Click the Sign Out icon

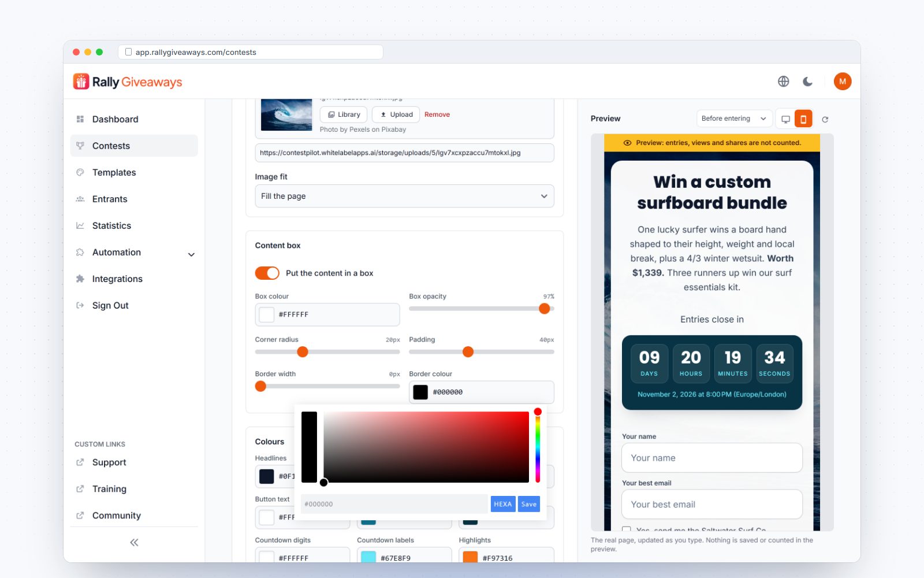click(80, 305)
